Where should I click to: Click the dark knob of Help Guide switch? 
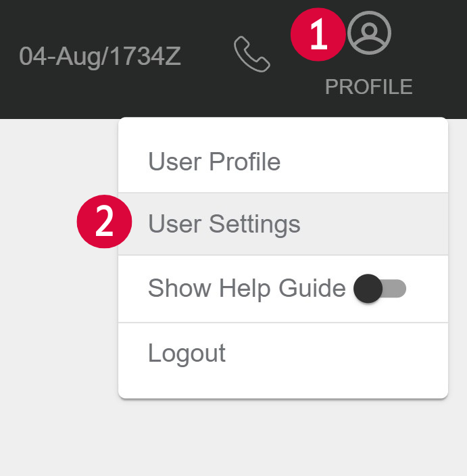click(x=368, y=289)
